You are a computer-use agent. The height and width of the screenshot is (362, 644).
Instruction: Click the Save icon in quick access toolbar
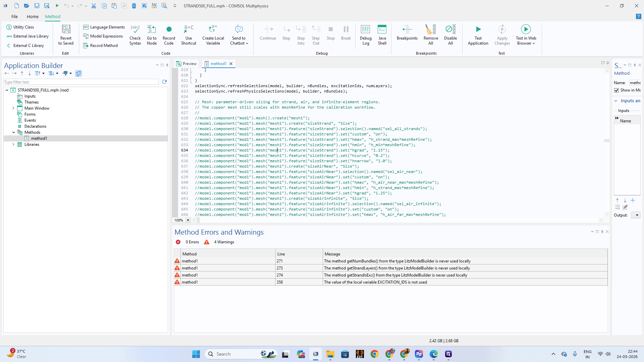point(37,6)
